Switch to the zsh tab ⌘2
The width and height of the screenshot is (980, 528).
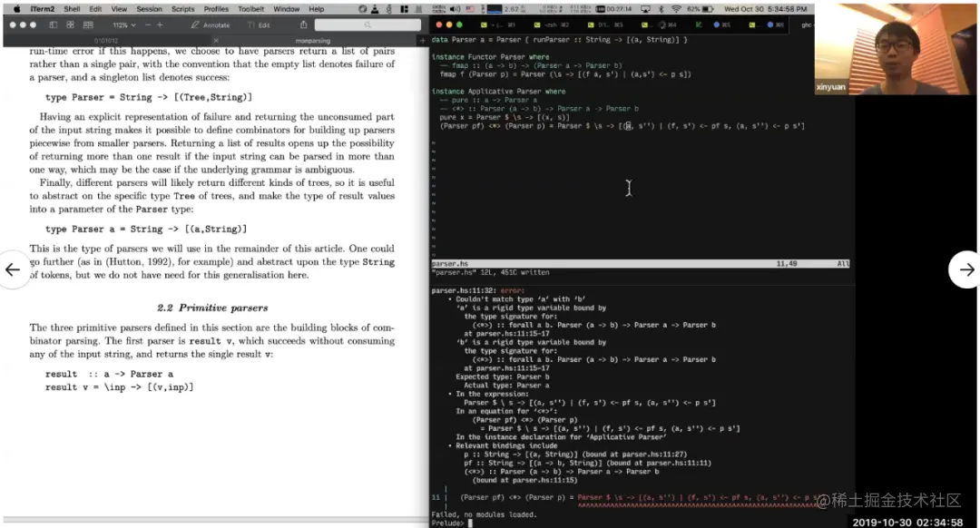coord(552,25)
